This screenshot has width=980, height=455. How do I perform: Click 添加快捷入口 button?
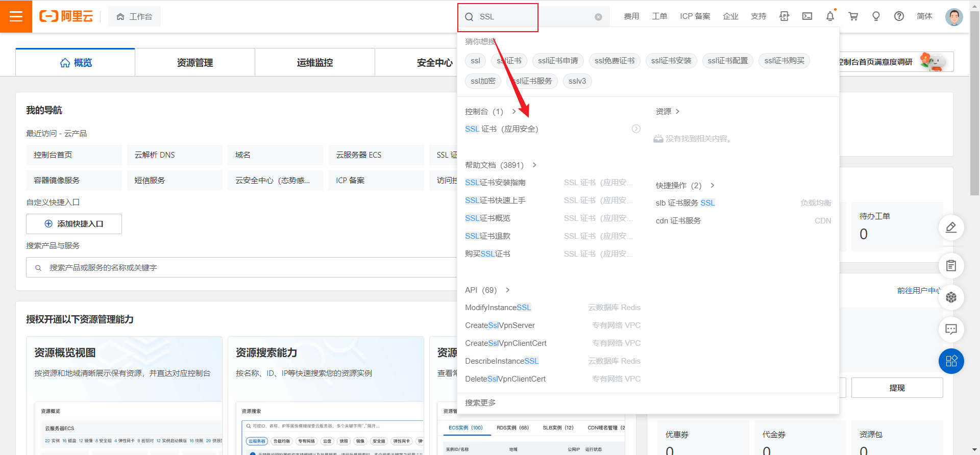click(74, 224)
